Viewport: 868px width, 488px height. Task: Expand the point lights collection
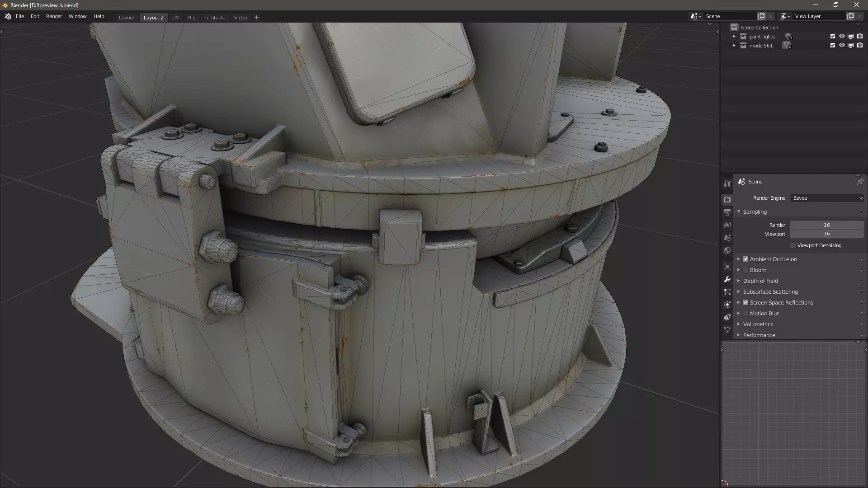coord(734,37)
